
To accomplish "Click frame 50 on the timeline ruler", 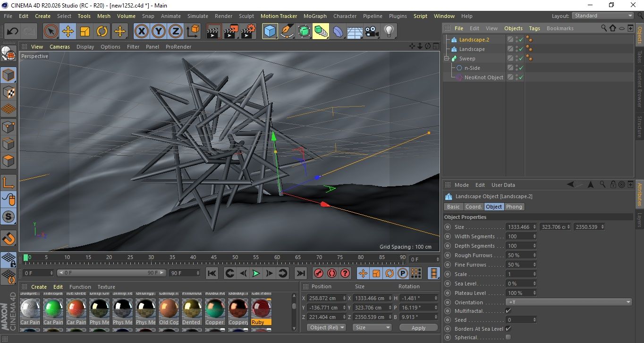I will click(235, 257).
